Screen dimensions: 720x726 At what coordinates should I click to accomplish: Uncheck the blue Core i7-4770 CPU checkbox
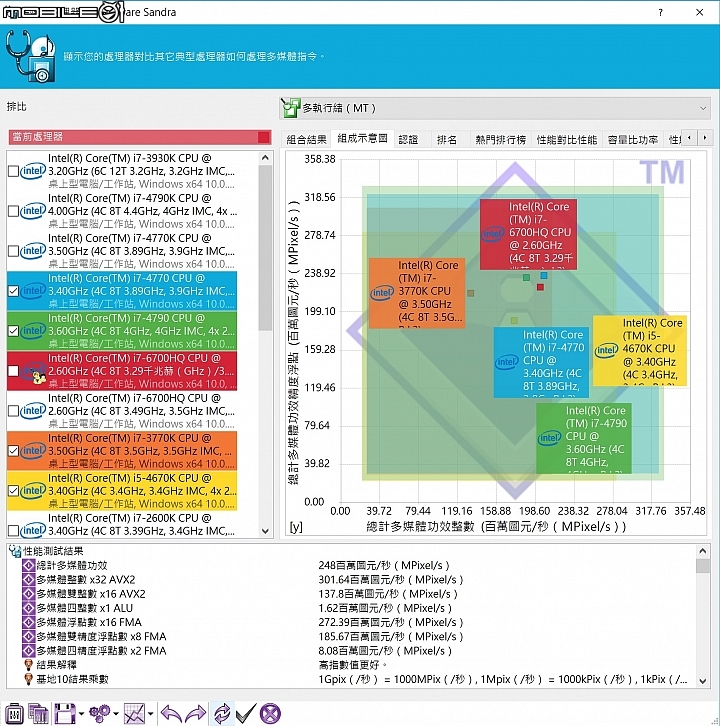pyautogui.click(x=13, y=291)
